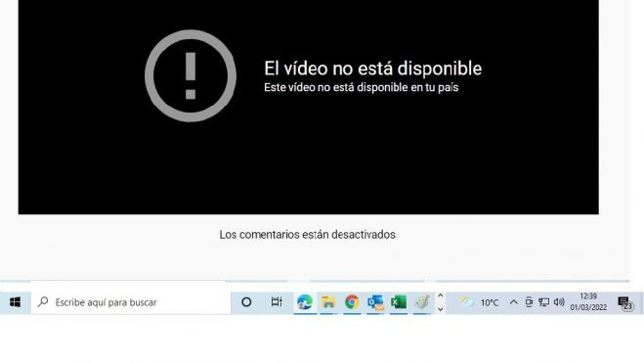
Task: Open the network status tray icon
Action: point(543,302)
